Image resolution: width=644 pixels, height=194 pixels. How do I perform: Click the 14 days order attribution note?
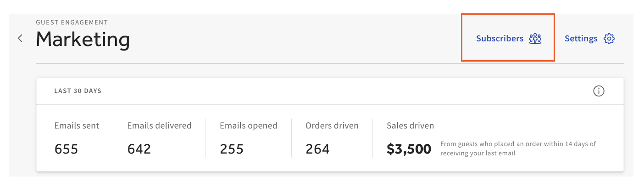(518, 148)
